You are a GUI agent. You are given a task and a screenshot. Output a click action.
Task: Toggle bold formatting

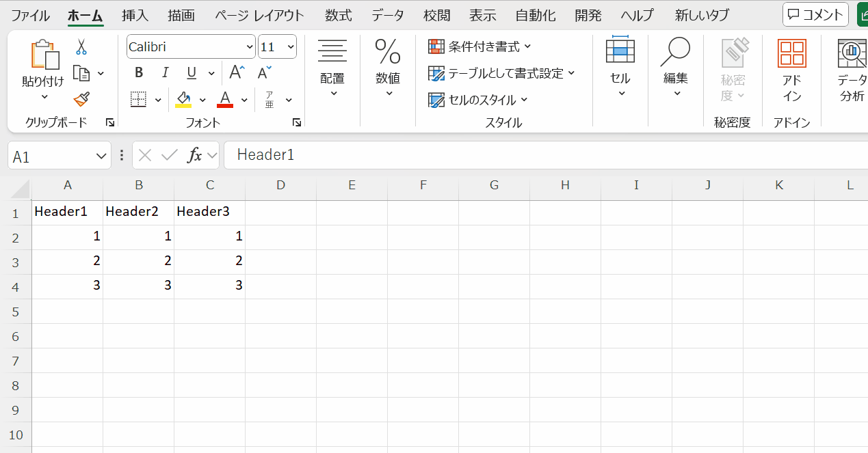click(x=139, y=72)
